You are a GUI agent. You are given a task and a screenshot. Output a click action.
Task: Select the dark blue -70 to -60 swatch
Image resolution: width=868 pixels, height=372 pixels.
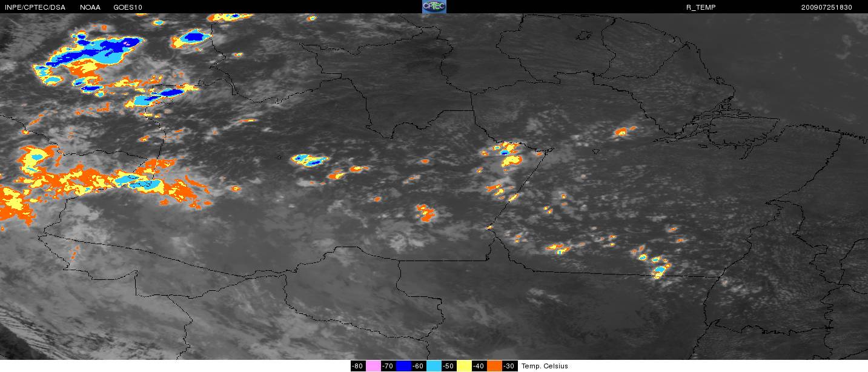(403, 366)
